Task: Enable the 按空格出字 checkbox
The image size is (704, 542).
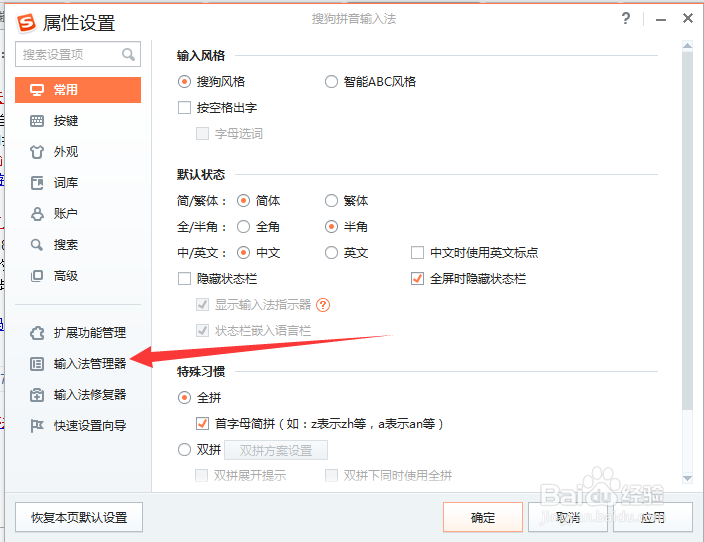Action: [185, 108]
